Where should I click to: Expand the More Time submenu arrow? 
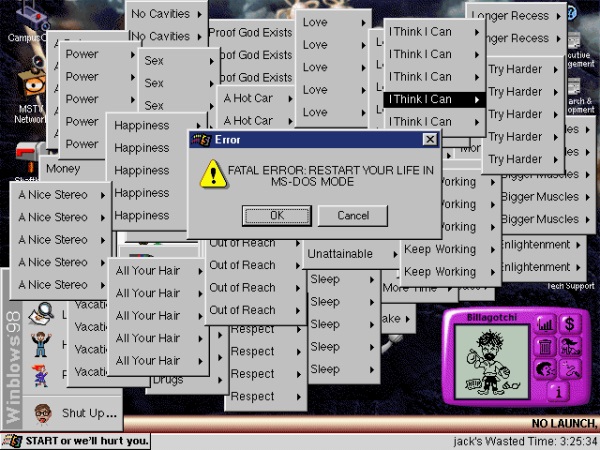[x=450, y=289]
